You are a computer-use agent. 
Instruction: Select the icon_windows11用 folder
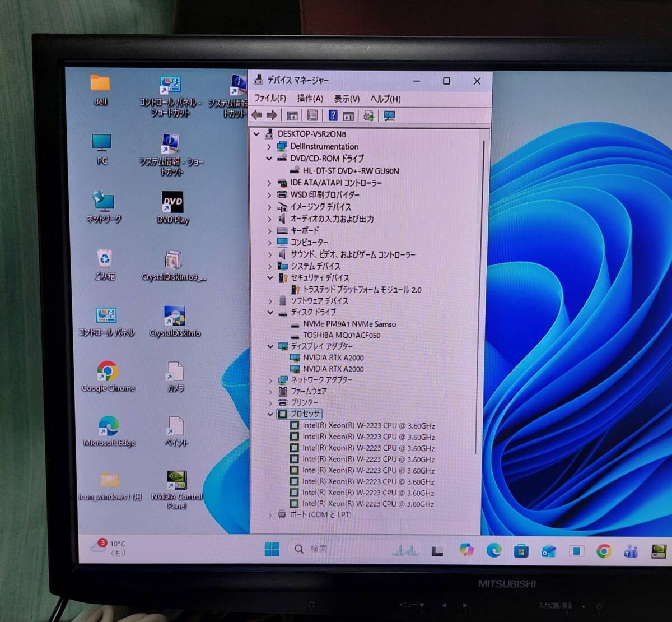(110, 485)
